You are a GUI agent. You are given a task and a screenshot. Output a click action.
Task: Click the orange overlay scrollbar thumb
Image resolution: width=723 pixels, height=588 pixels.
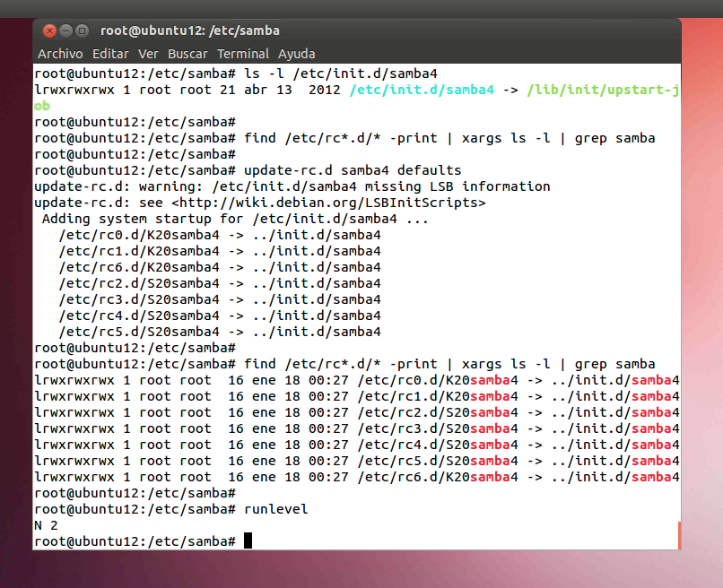[679, 536]
